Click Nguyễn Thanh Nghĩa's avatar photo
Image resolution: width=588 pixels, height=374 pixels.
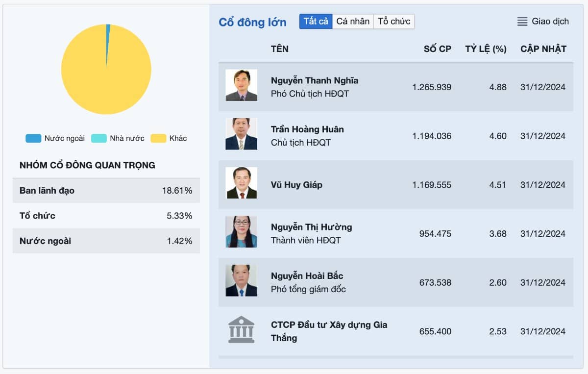tap(241, 85)
